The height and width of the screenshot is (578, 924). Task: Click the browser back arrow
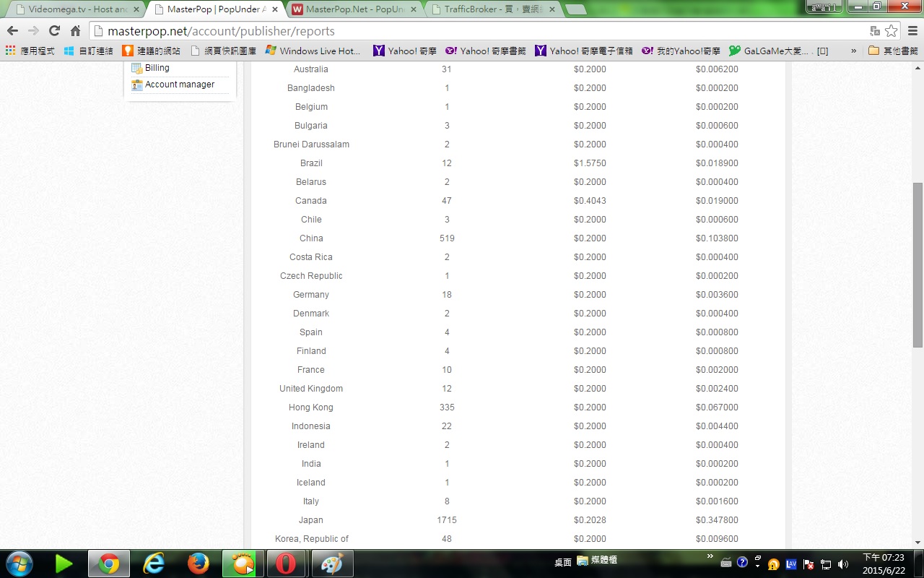tap(12, 31)
